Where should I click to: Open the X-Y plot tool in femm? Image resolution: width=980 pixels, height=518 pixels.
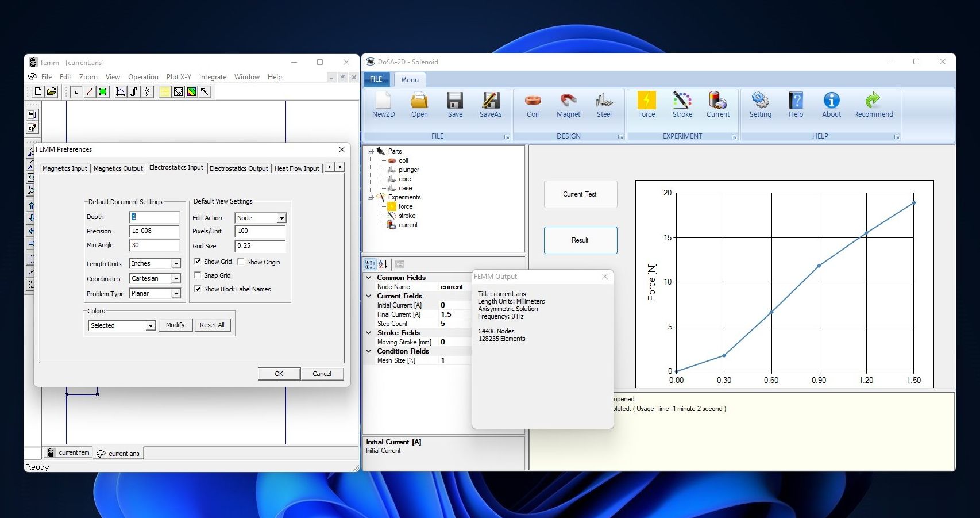[121, 91]
